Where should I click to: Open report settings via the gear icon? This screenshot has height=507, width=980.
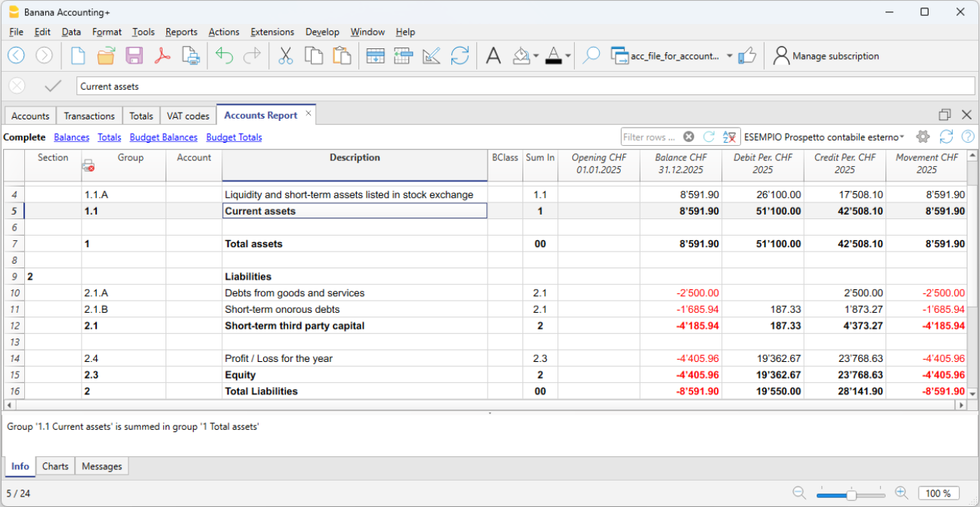pos(923,137)
